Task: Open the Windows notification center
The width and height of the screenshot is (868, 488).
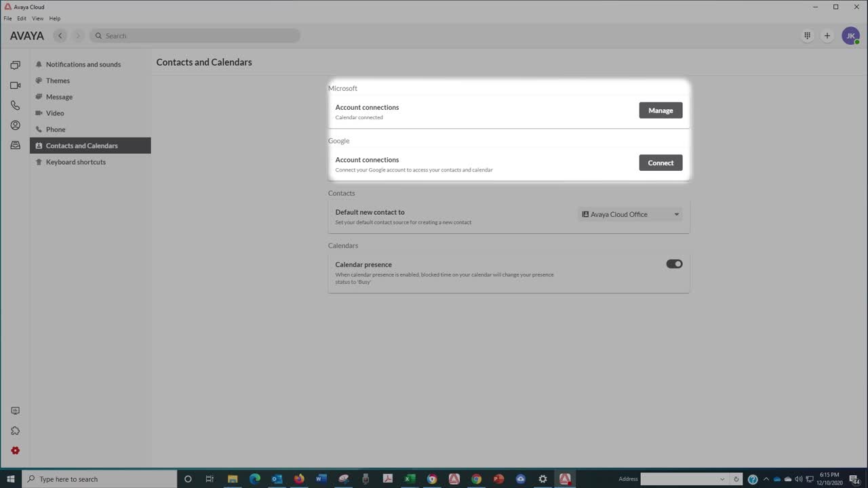Action: (x=854, y=479)
